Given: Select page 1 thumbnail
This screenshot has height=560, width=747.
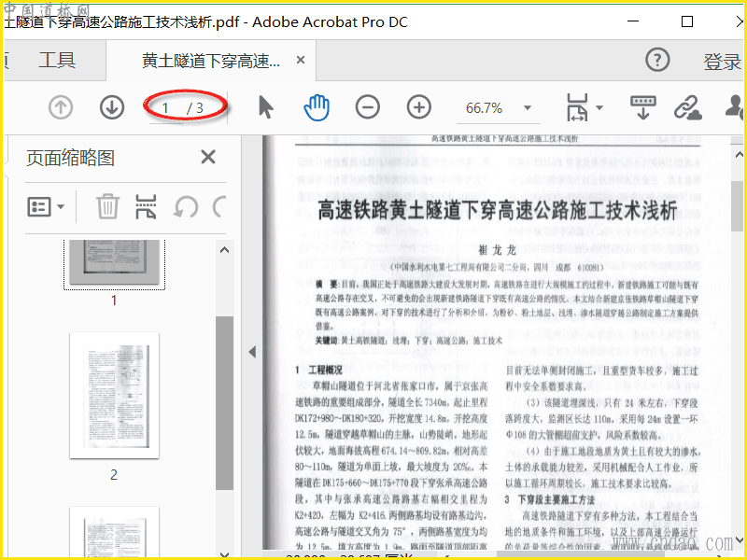Looking at the screenshot, I should point(114,263).
